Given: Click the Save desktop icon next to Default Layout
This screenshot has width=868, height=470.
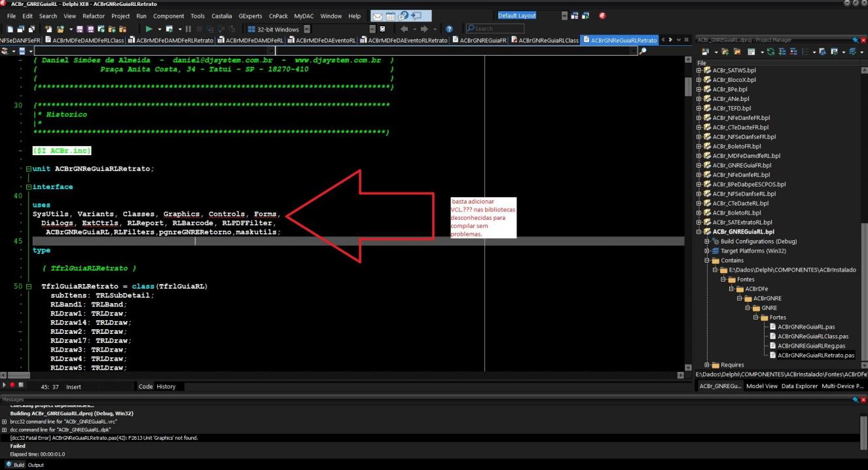Looking at the screenshot, I should click(575, 16).
